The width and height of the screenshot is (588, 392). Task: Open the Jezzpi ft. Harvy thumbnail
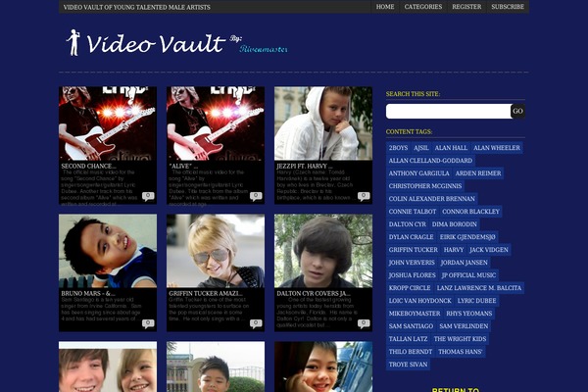click(x=323, y=123)
